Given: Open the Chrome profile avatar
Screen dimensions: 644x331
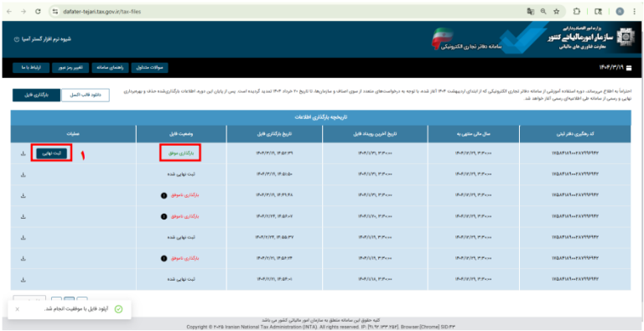Looking at the screenshot, I should pyautogui.click(x=620, y=12).
